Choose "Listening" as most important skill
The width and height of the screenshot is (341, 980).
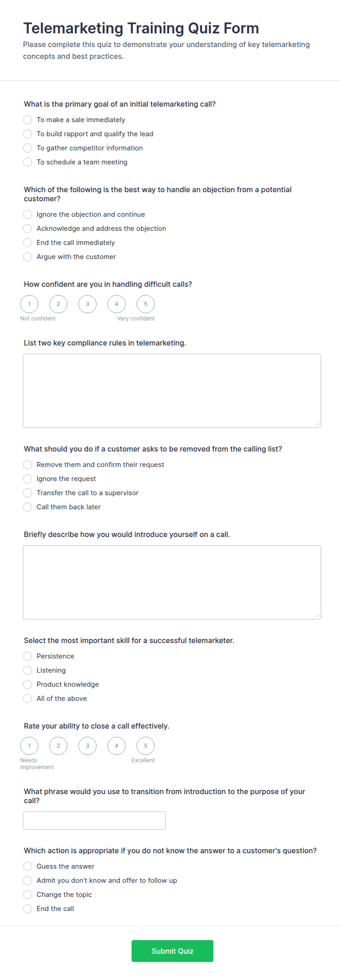click(27, 670)
